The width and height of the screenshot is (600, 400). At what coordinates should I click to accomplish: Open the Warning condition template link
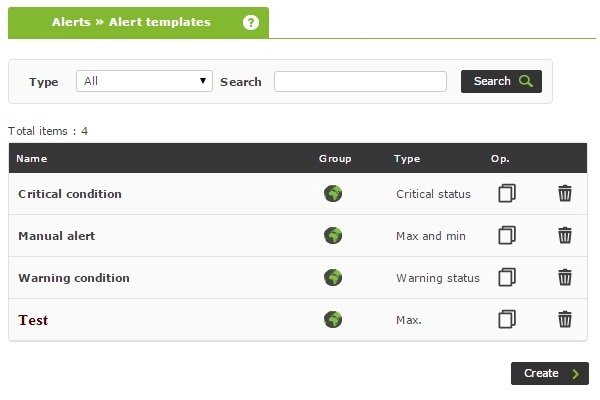(74, 278)
